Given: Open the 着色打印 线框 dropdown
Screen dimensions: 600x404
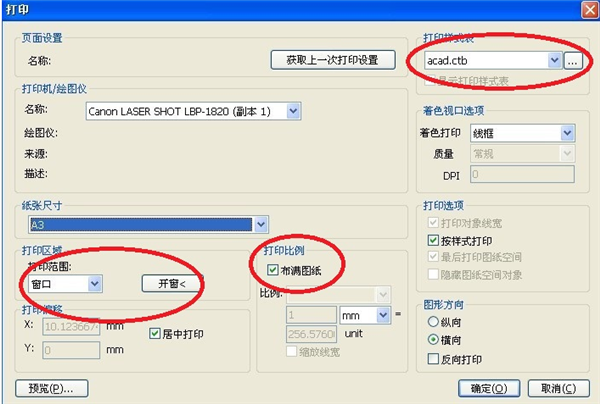Looking at the screenshot, I should [567, 133].
